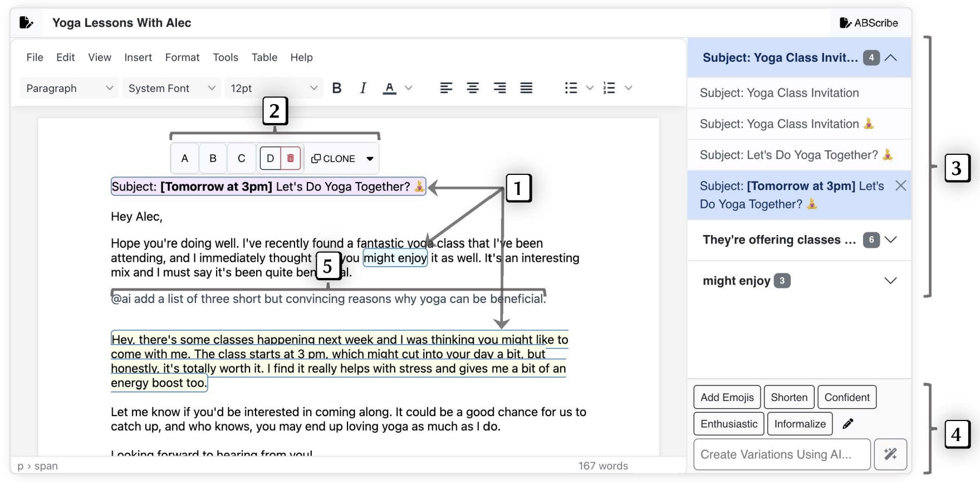The height and width of the screenshot is (489, 980).
Task: Click the Enthusiastic recipe button
Action: (x=729, y=424)
